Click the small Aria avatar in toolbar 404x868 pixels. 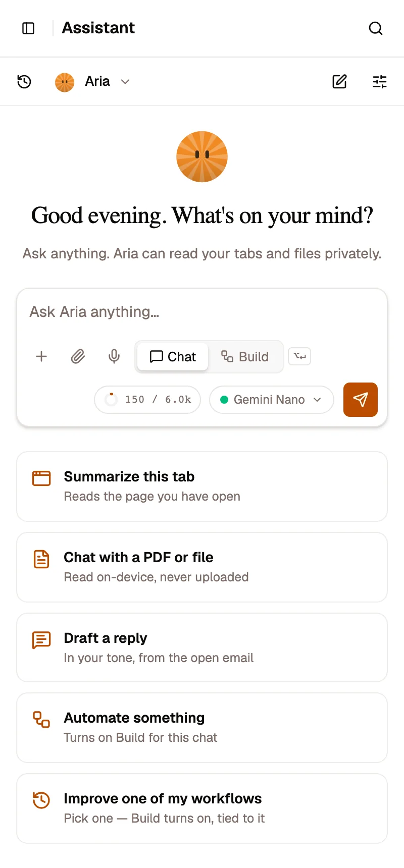(x=65, y=82)
